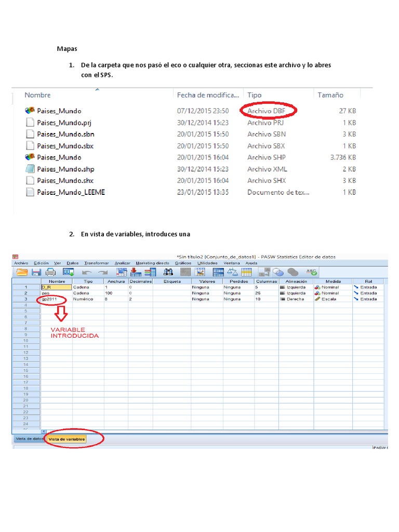Screen dimensions: 399x532
Task: Select the Vista de variables tab
Action: pos(66,439)
